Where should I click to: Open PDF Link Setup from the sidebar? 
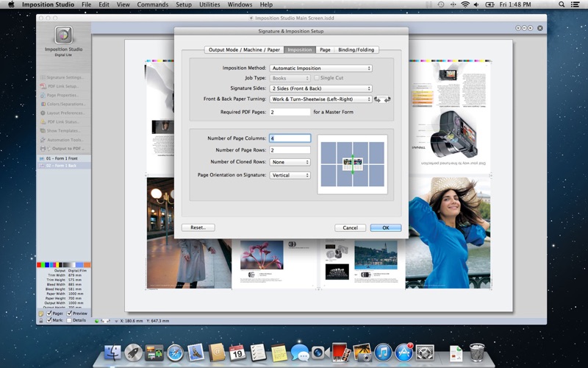pyautogui.click(x=42, y=86)
